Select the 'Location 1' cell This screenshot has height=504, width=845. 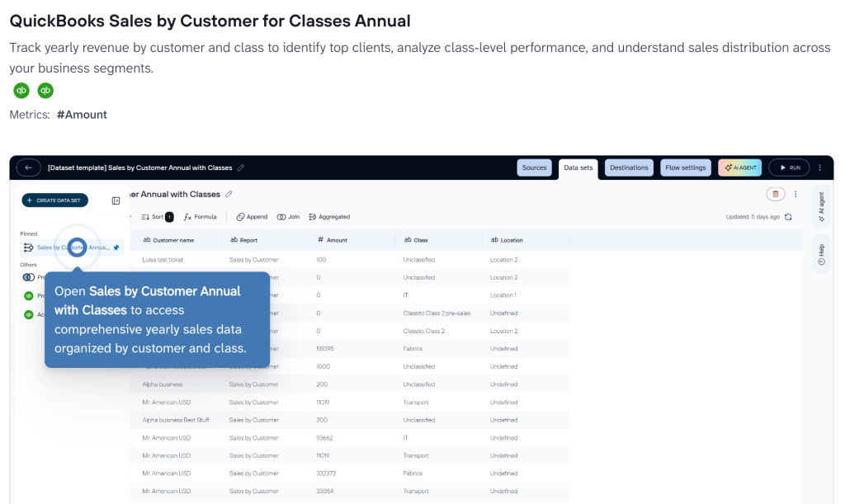pyautogui.click(x=503, y=295)
